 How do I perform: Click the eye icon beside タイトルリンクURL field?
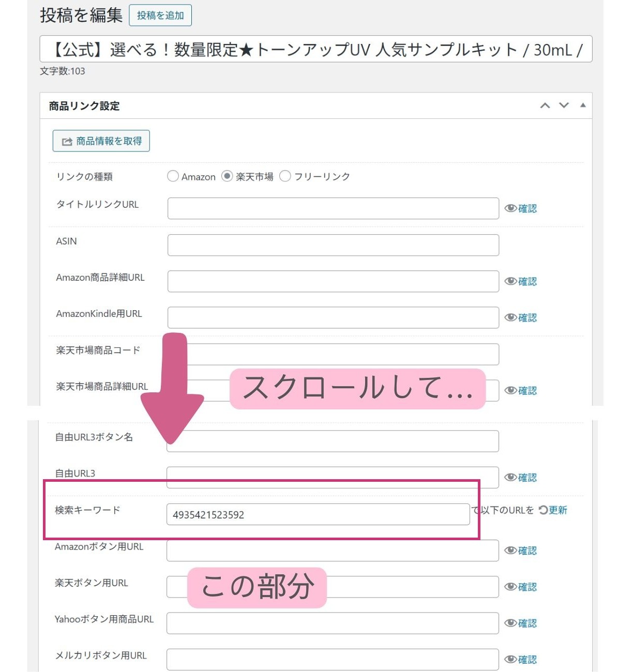pos(511,208)
